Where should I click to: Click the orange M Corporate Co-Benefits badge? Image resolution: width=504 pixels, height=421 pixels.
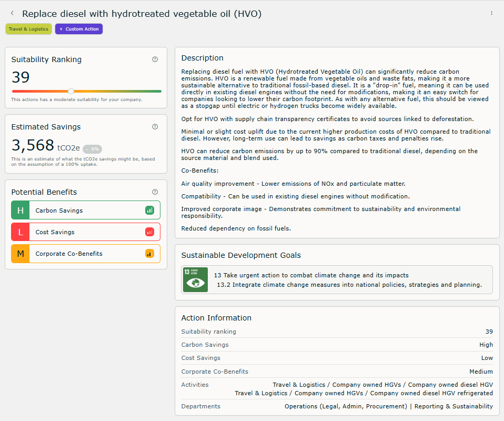point(21,254)
